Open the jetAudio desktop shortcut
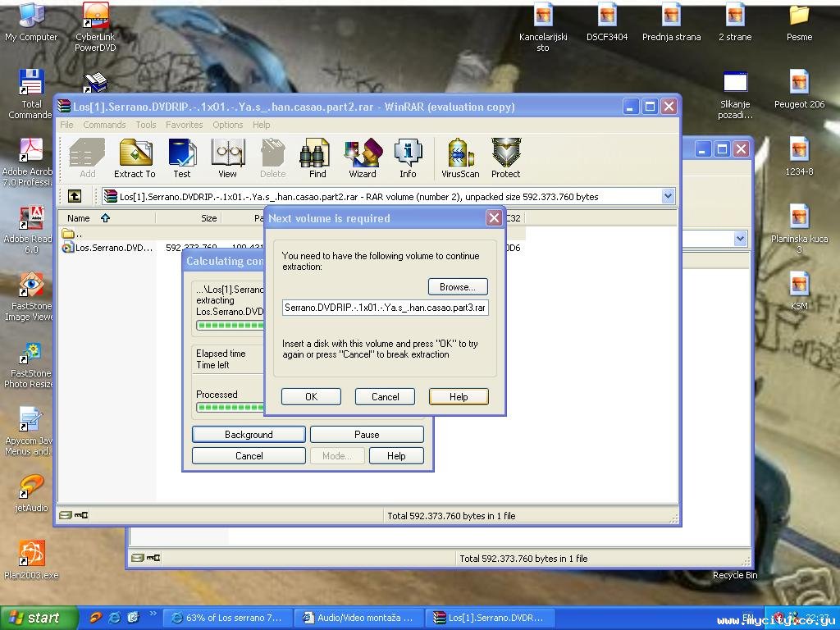 coord(31,494)
